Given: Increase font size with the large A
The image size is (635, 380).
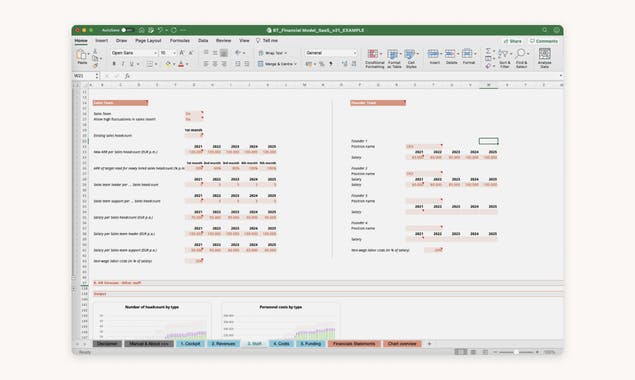Looking at the screenshot, I should (x=182, y=53).
